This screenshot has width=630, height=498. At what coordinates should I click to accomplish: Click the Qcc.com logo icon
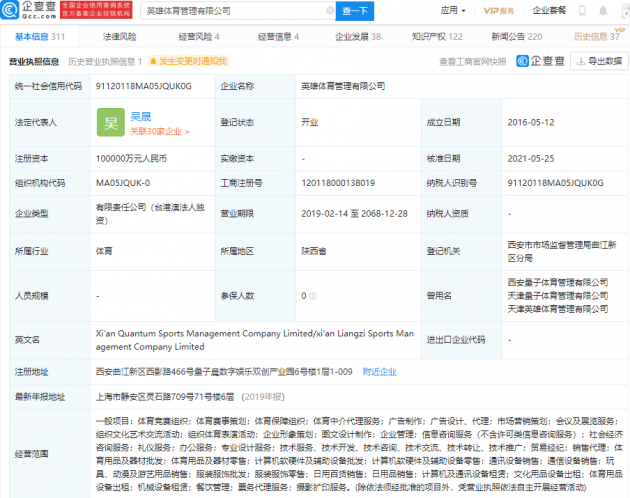coord(10,10)
